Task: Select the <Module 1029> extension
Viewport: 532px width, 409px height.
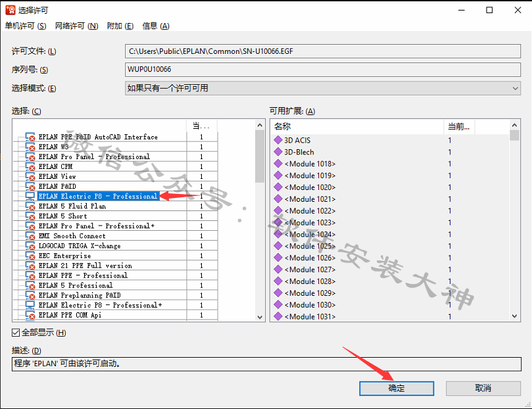Action: (310, 293)
